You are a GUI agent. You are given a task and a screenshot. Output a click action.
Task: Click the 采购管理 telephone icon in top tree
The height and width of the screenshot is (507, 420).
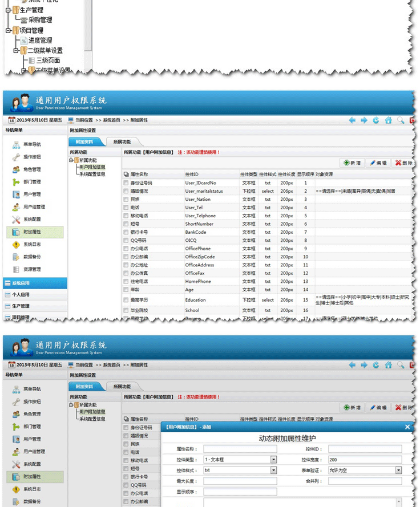pos(25,20)
